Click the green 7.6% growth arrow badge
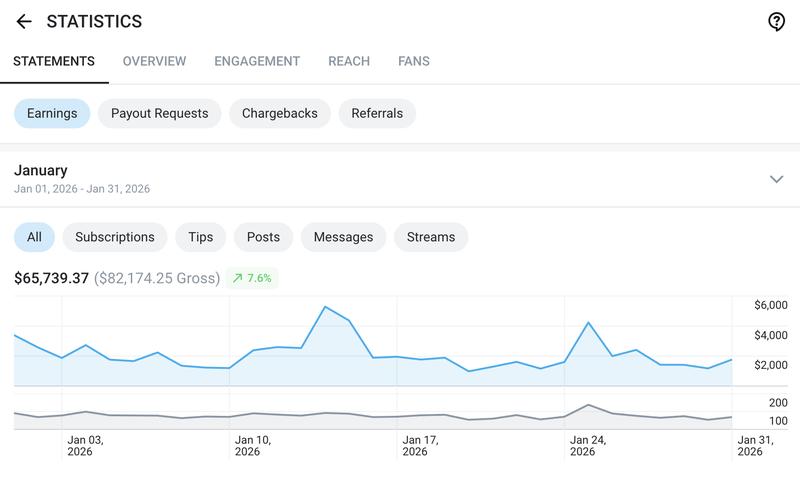Screen dimensions: 800x480 click(x=252, y=278)
